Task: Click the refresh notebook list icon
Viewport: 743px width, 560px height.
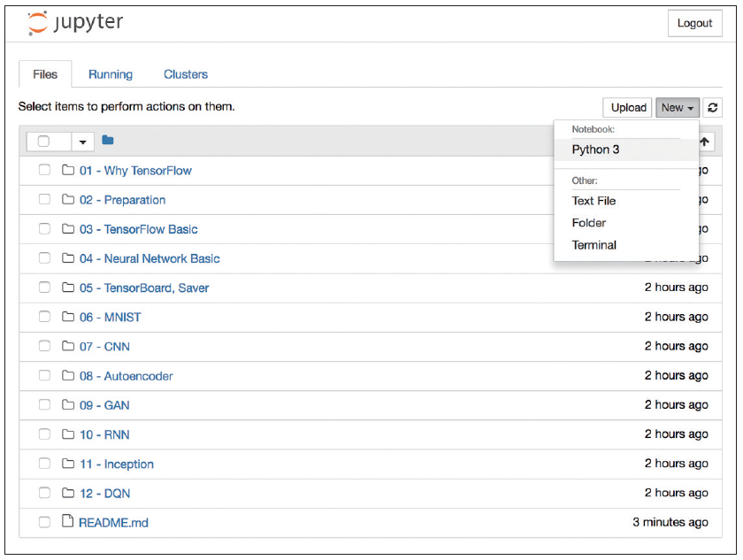Action: coord(712,108)
